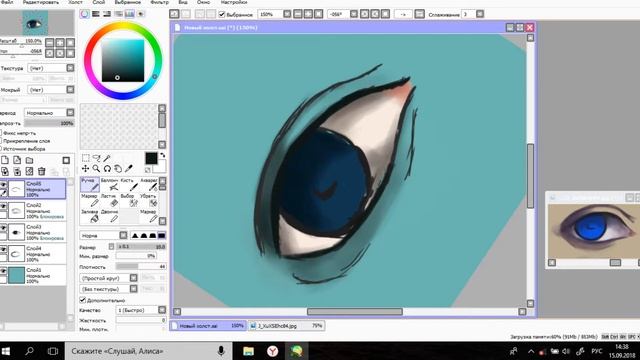This screenshot has width=640, height=360.
Task: Toggle the Прикрепление слоя checkbox
Action: [x=1, y=141]
